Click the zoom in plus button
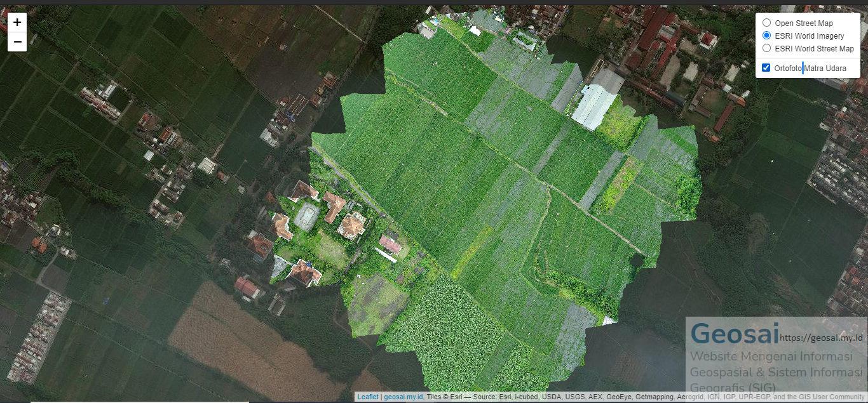868x403 pixels. point(17,22)
